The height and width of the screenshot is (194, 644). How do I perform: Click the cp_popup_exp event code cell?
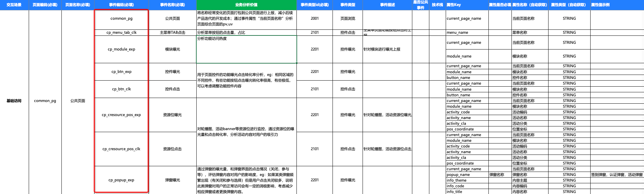122,180
